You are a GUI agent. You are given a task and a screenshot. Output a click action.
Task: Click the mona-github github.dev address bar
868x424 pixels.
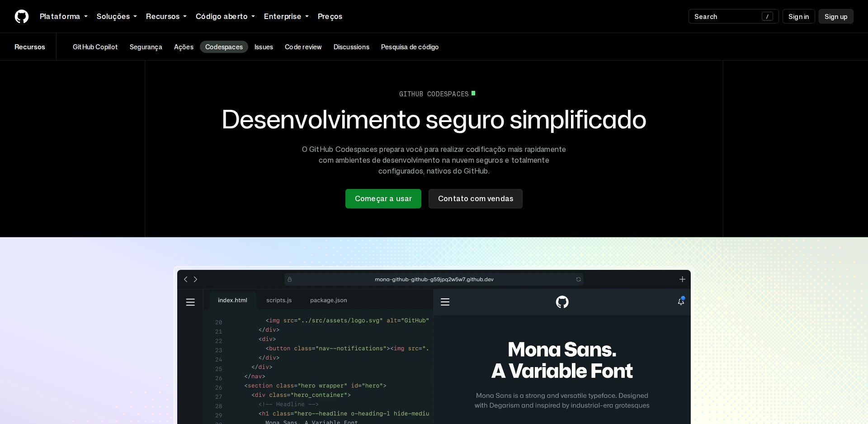tap(434, 279)
